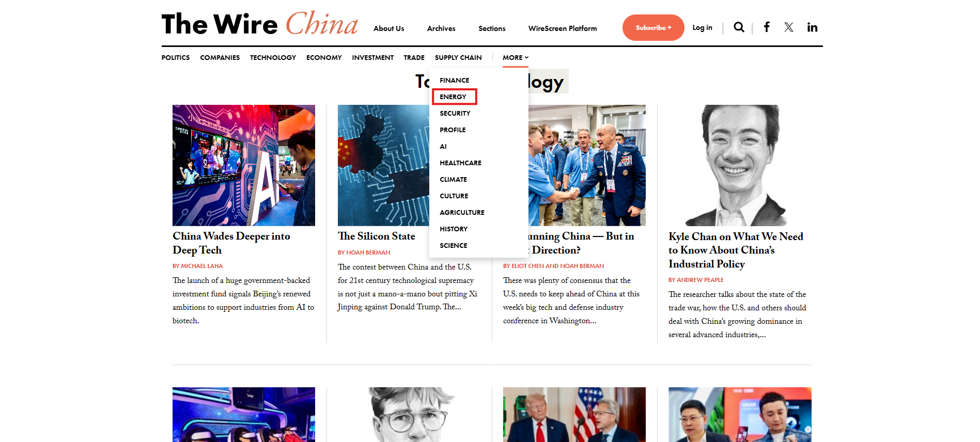
Task: Open WireScreen Platform in top navigation
Action: (x=563, y=28)
